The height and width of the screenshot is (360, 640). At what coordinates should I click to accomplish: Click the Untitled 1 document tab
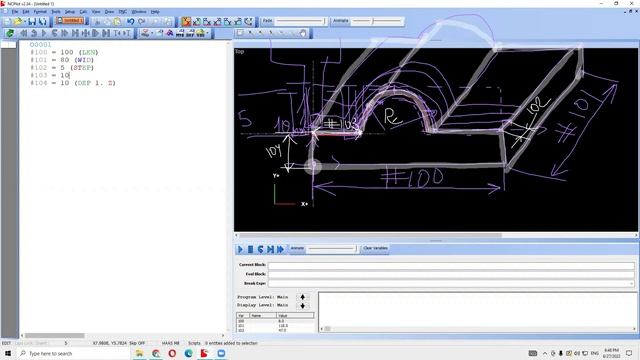70,20
